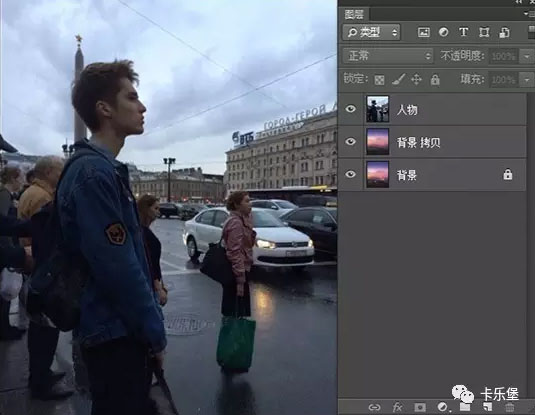Click the smart object filter icon
This screenshot has height=415, width=535.
504,32
